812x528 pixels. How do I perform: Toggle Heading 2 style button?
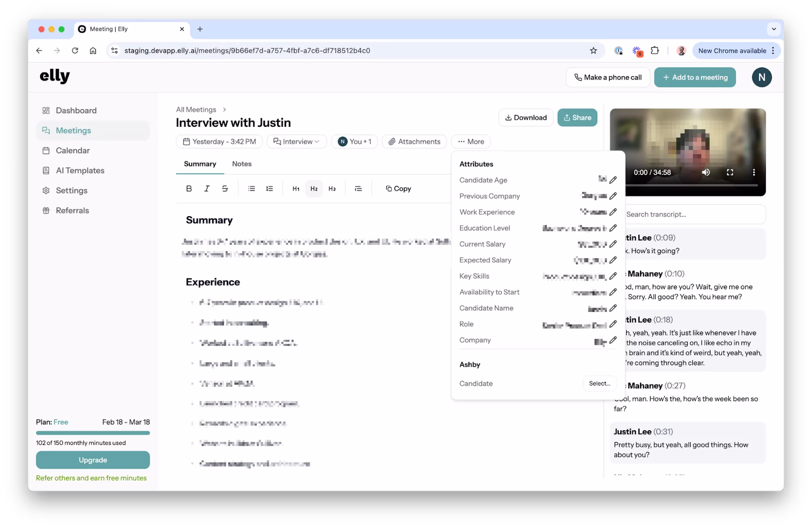tap(314, 188)
